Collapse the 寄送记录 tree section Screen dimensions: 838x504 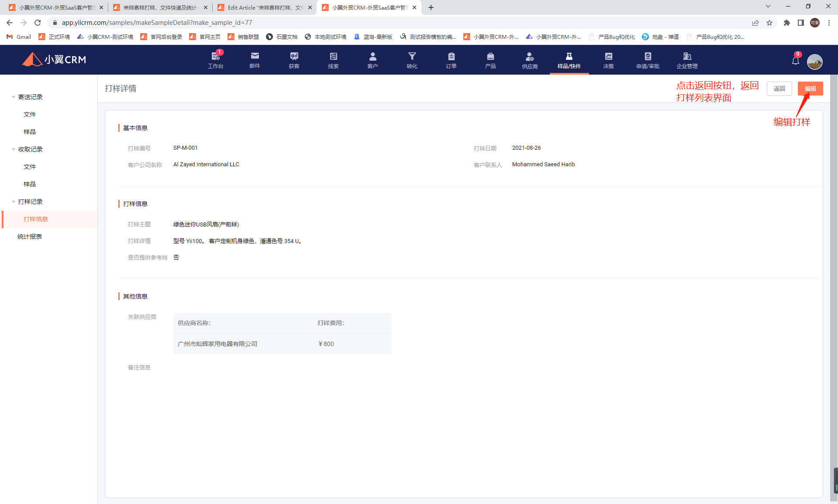(14, 97)
